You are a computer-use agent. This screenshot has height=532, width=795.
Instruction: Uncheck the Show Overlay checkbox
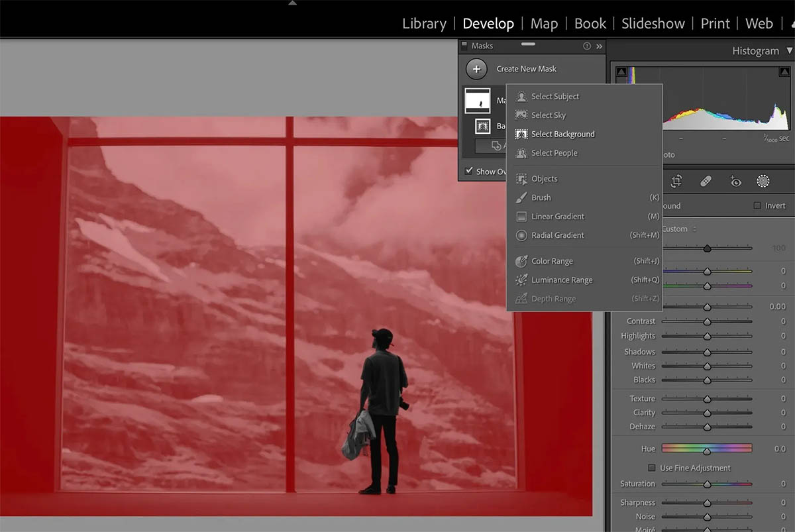[469, 171]
